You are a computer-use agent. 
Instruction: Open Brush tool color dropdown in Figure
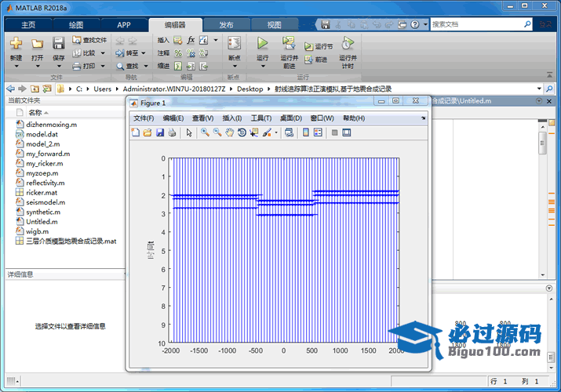276,133
